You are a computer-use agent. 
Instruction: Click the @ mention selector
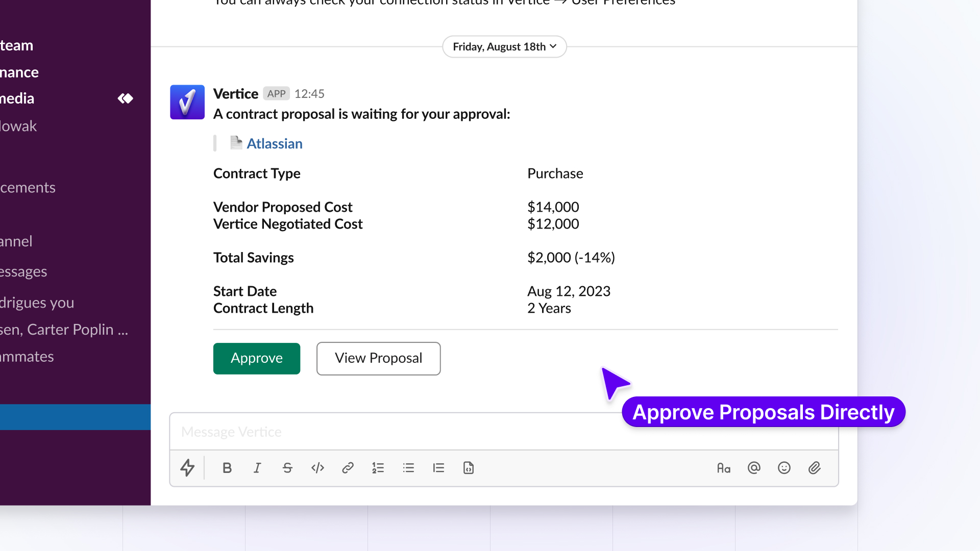pos(754,468)
